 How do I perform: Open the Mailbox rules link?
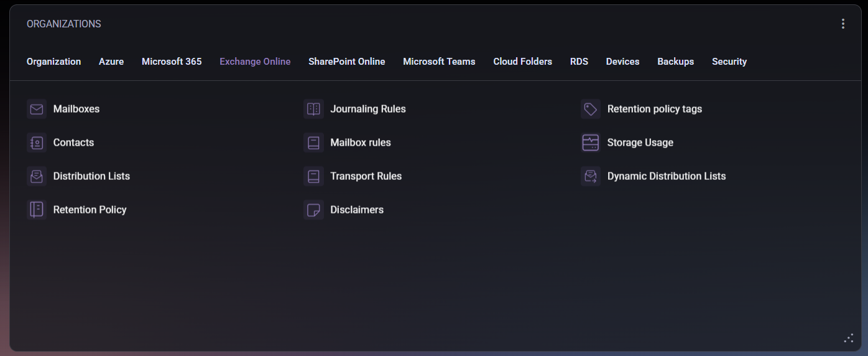[360, 143]
